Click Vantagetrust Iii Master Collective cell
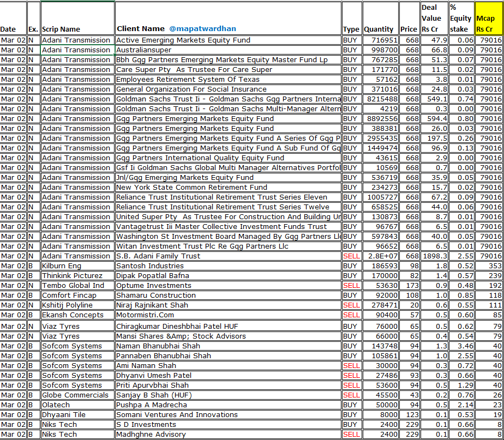 click(x=228, y=227)
